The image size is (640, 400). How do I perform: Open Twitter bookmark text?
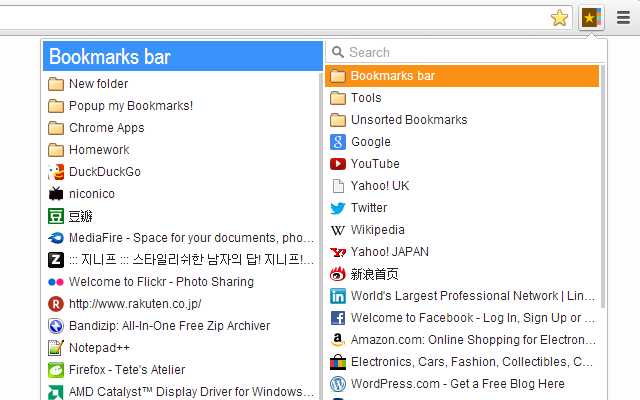click(x=369, y=208)
